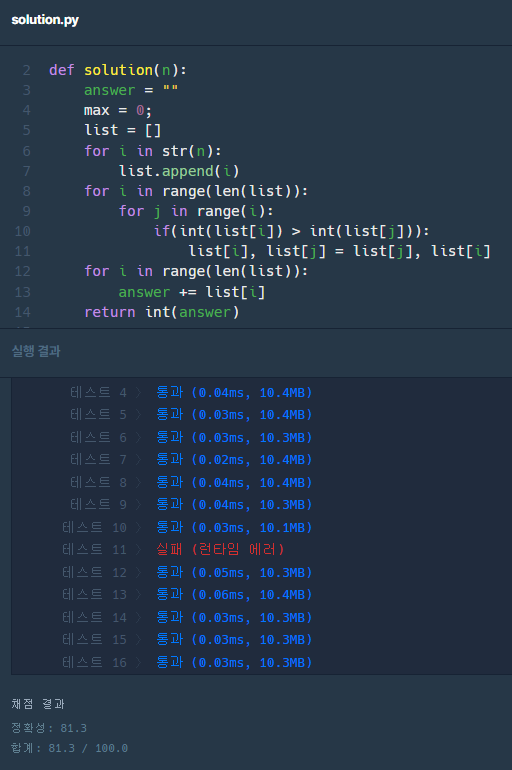Click the 채점 결과 heading
Screen dimensions: 512x770
point(38,704)
